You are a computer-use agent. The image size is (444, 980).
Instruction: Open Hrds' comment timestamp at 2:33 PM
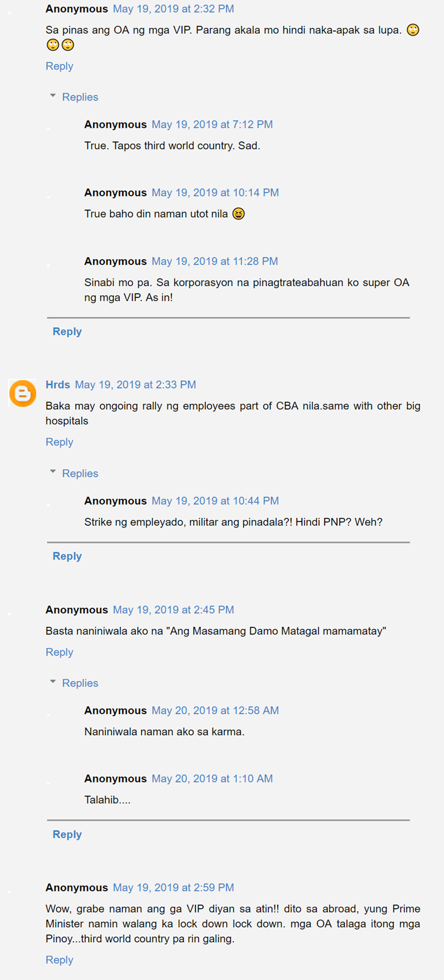click(x=136, y=384)
